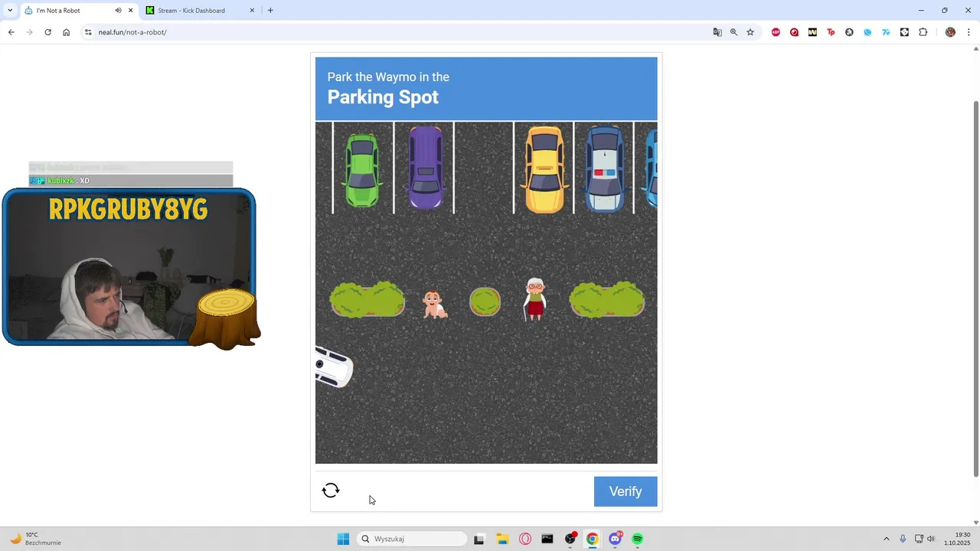Open the zoom magnifier icon
Viewport: 980px width, 551px height.
point(733,32)
